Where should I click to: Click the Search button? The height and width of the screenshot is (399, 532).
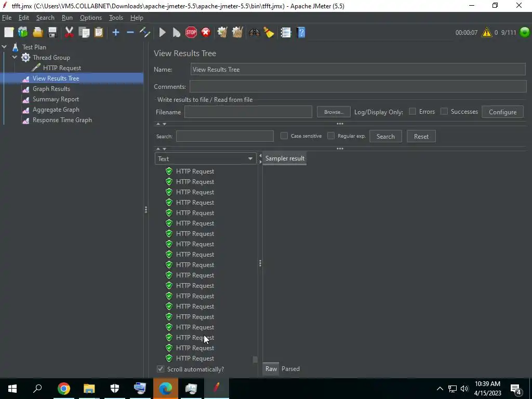385,137
